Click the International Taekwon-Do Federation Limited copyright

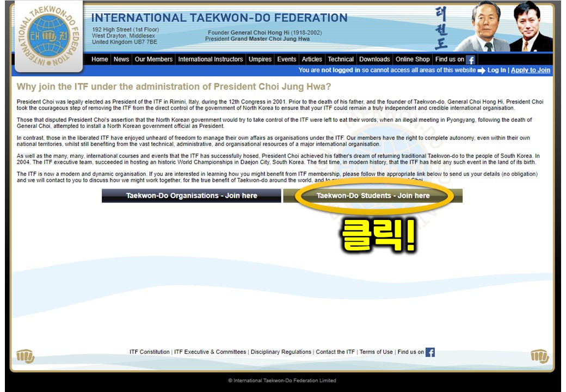click(282, 381)
